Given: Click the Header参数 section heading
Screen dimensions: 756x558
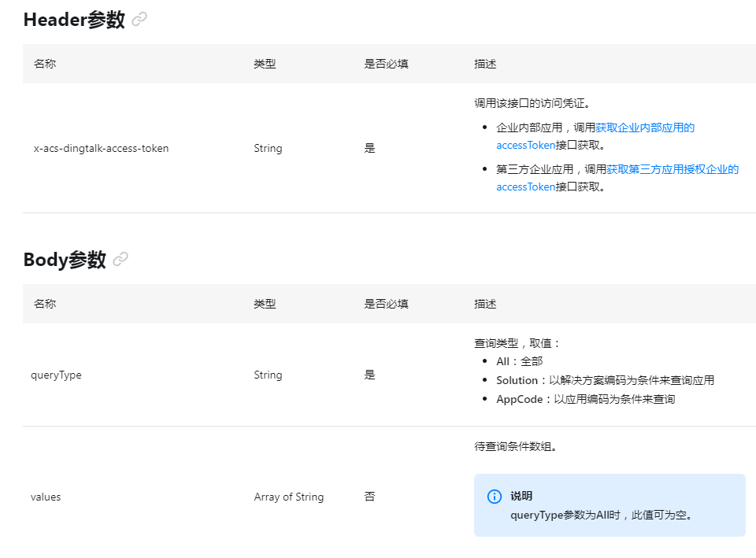Looking at the screenshot, I should pyautogui.click(x=74, y=20).
